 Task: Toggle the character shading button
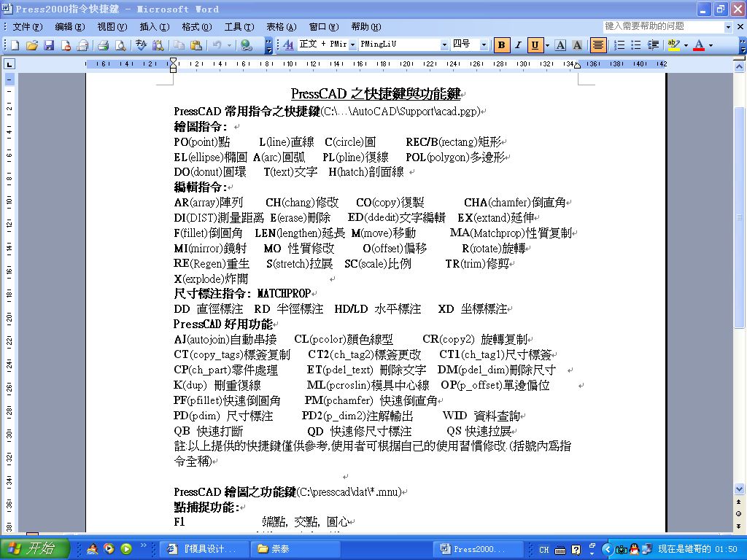[x=577, y=44]
